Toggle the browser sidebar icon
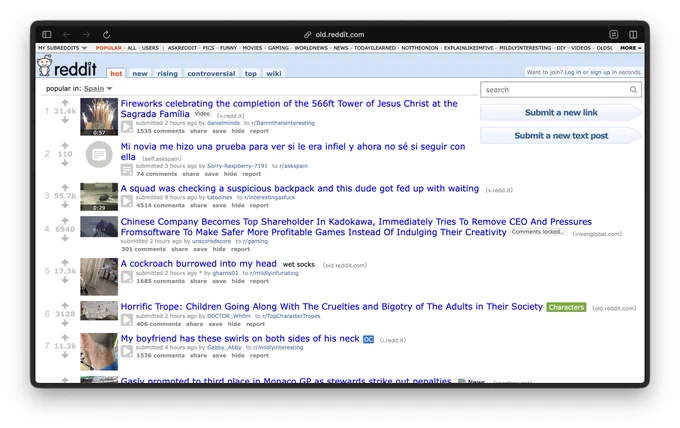This screenshot has width=680, height=428. 47,34
